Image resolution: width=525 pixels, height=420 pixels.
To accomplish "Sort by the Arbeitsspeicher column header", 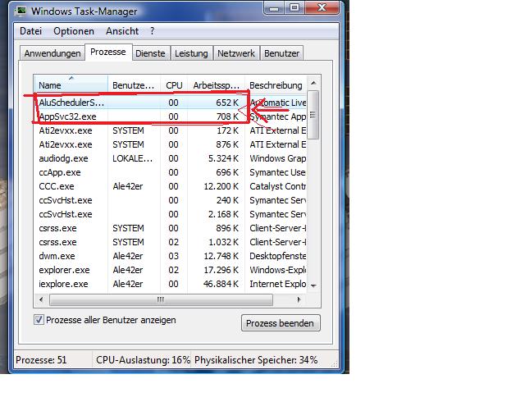I will [215, 85].
